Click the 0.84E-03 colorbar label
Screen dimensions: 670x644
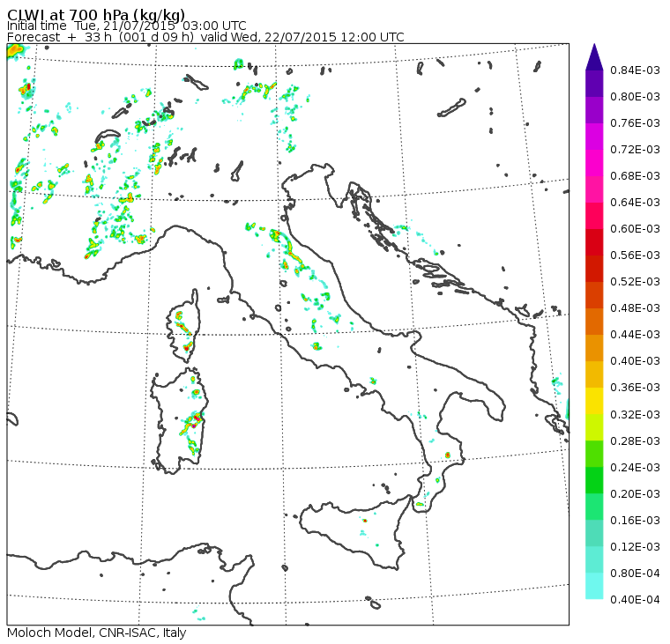635,70
